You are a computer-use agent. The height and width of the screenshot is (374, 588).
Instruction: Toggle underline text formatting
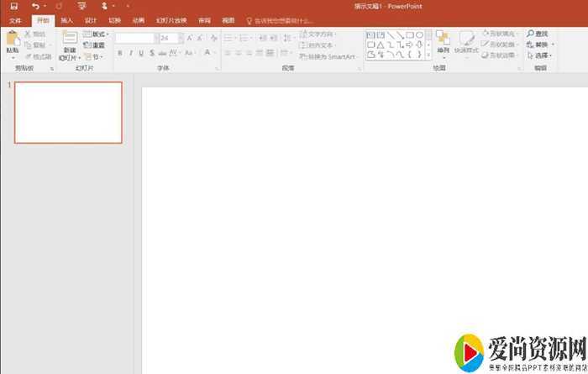(140, 53)
